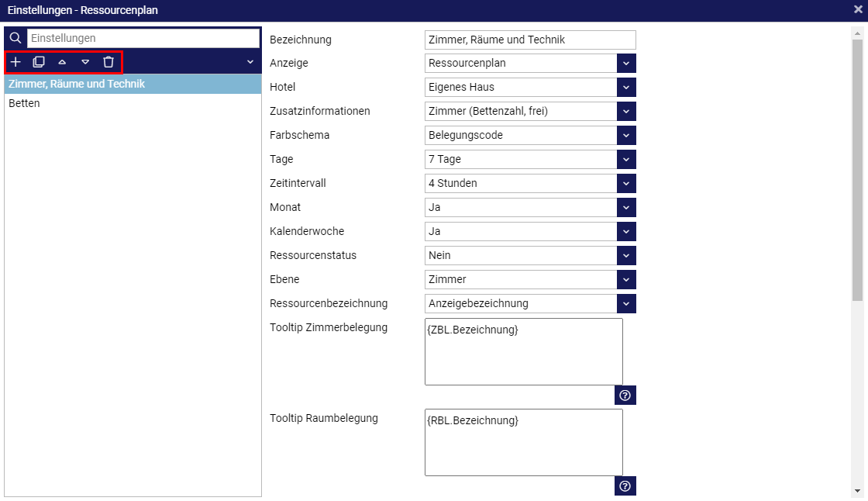Click the Einstellungen search field
The width and height of the screenshot is (868, 501).
pyautogui.click(x=143, y=38)
